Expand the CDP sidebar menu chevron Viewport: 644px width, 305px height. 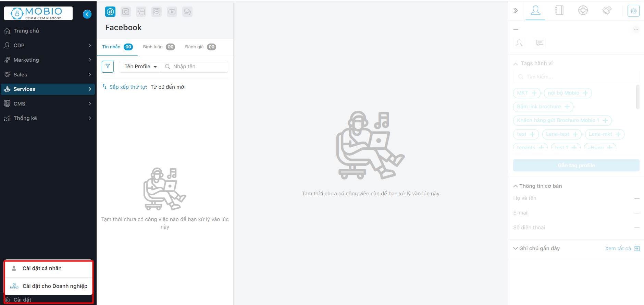[x=90, y=45]
